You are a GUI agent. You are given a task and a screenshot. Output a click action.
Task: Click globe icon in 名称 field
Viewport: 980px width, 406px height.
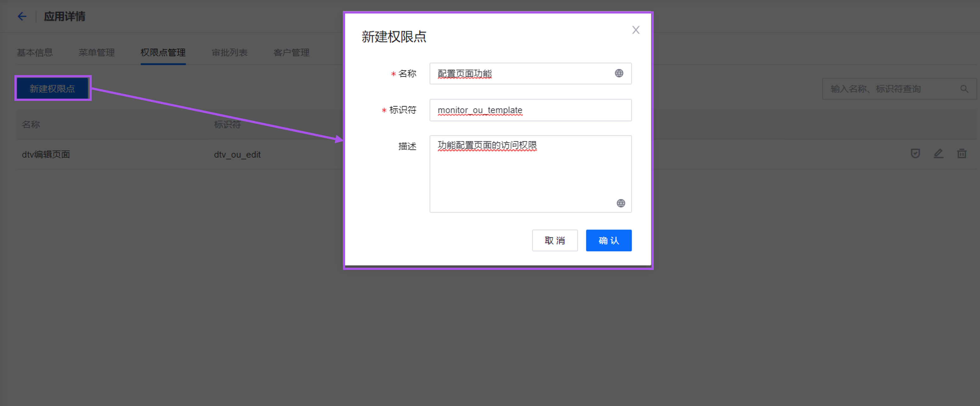pos(619,74)
